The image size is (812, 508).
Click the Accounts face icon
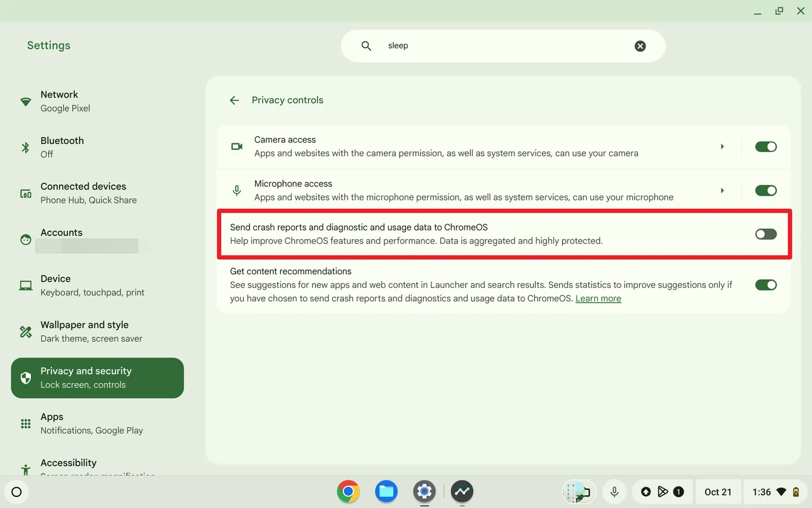pyautogui.click(x=26, y=239)
